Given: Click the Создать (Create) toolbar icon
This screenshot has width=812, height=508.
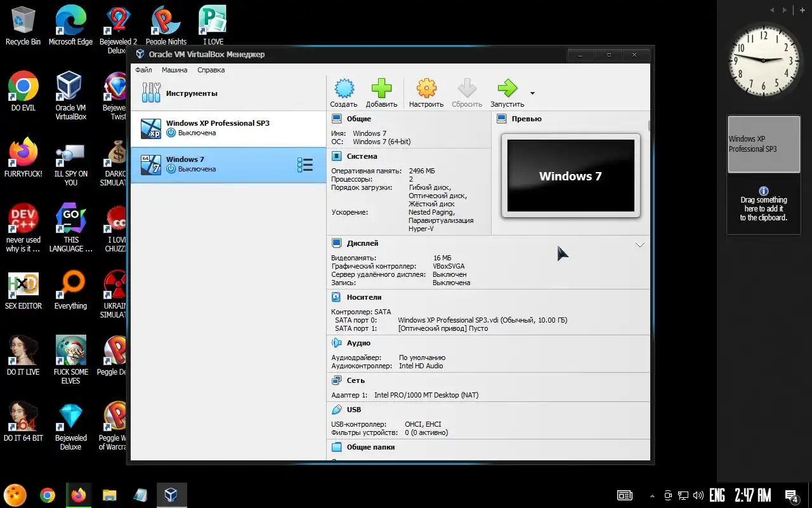Looking at the screenshot, I should 344,93.
